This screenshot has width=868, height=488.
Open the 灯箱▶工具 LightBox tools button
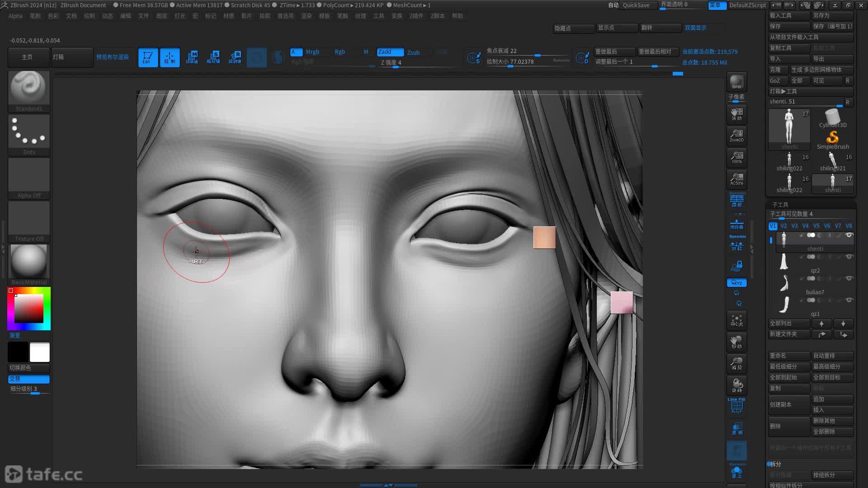[811, 91]
